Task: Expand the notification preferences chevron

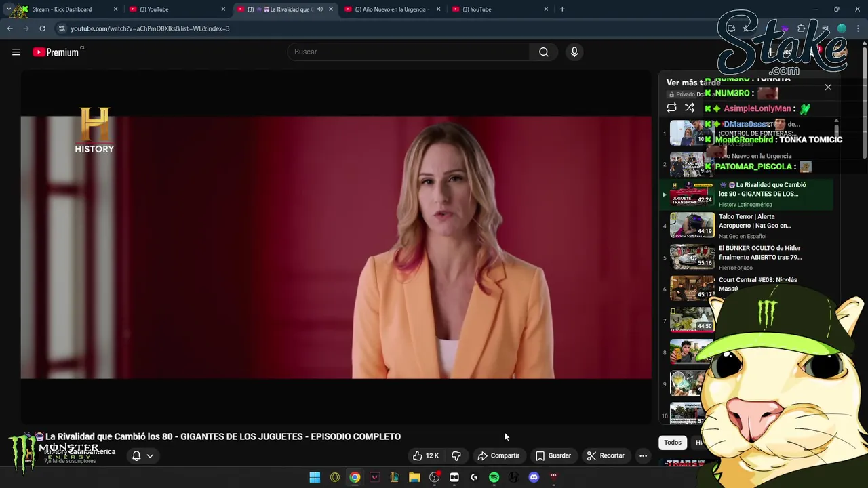Action: (150, 455)
